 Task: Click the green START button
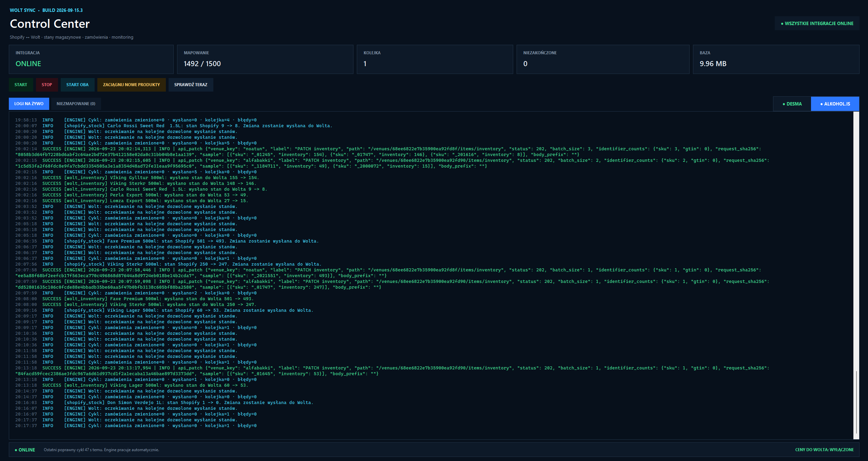21,85
